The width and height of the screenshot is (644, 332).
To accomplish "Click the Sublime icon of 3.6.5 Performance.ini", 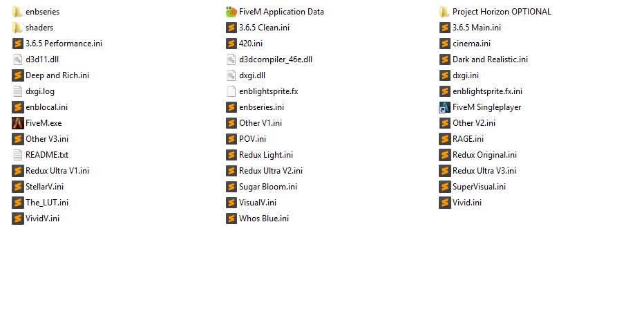I will pyautogui.click(x=18, y=44).
